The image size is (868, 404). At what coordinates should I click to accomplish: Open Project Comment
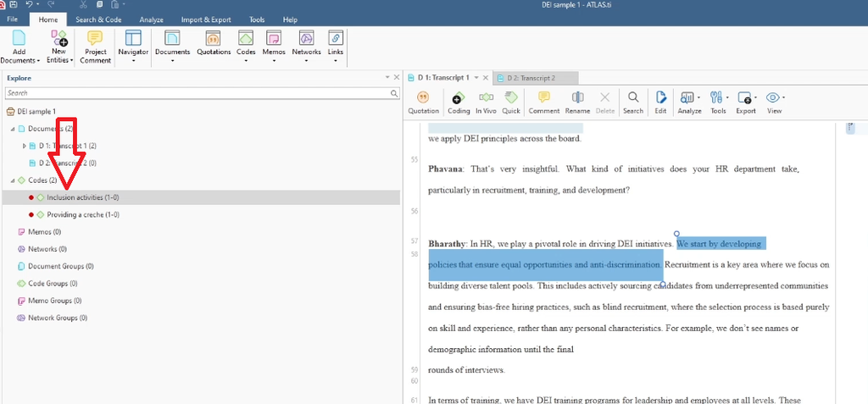(x=95, y=47)
